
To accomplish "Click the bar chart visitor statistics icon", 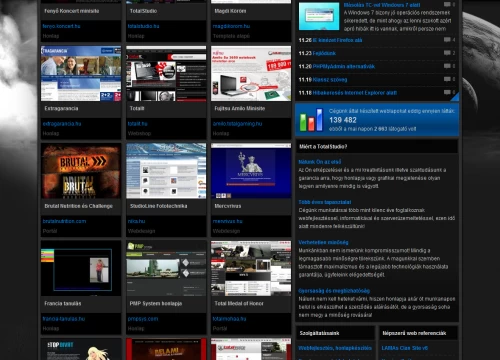I will (x=311, y=119).
